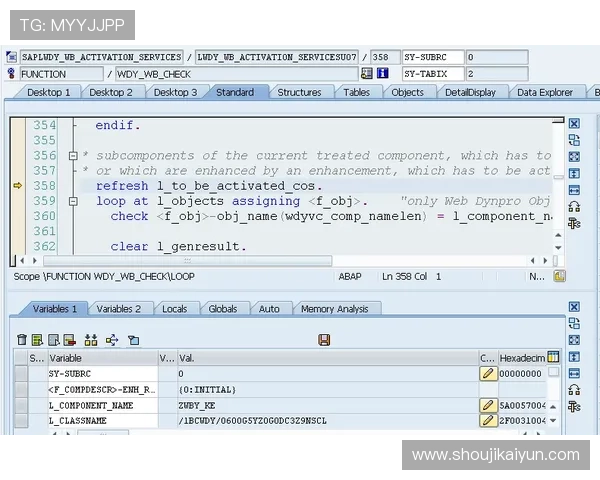Edit L_CLASSNAME value with pencil icon

[x=488, y=421]
